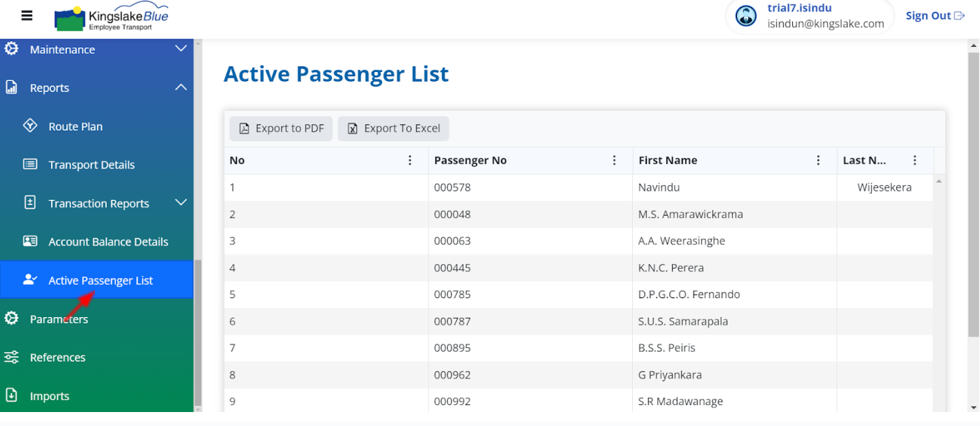This screenshot has width=980, height=426.
Task: Click the Parameters gear icon
Action: point(11,318)
